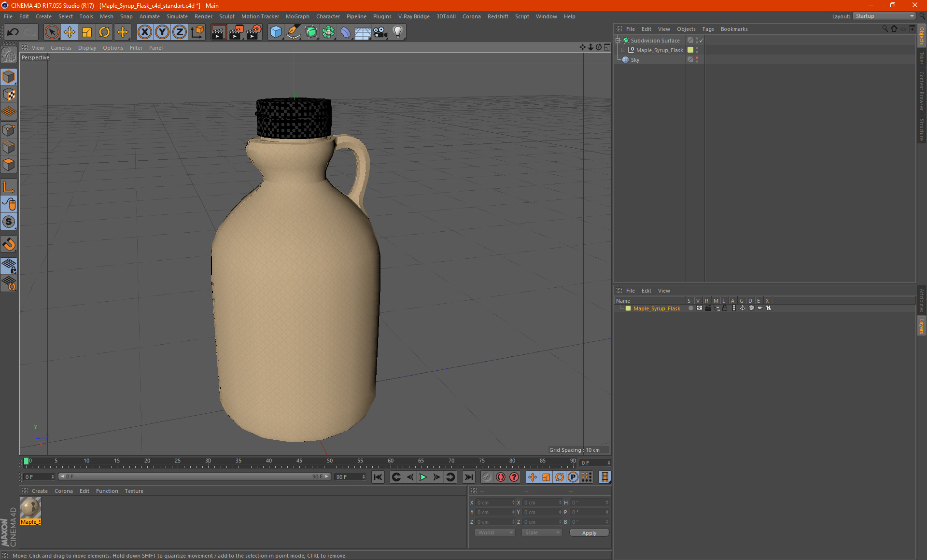927x560 pixels.
Task: Toggle Sky visibility dots
Action: pyautogui.click(x=697, y=60)
